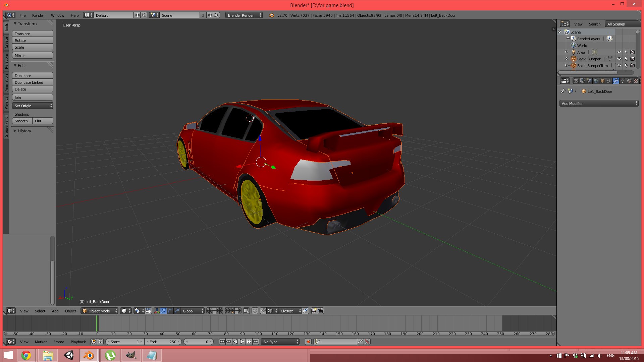
Task: Toggle selectability arrow for Back_BumperTrim
Action: (x=626, y=66)
